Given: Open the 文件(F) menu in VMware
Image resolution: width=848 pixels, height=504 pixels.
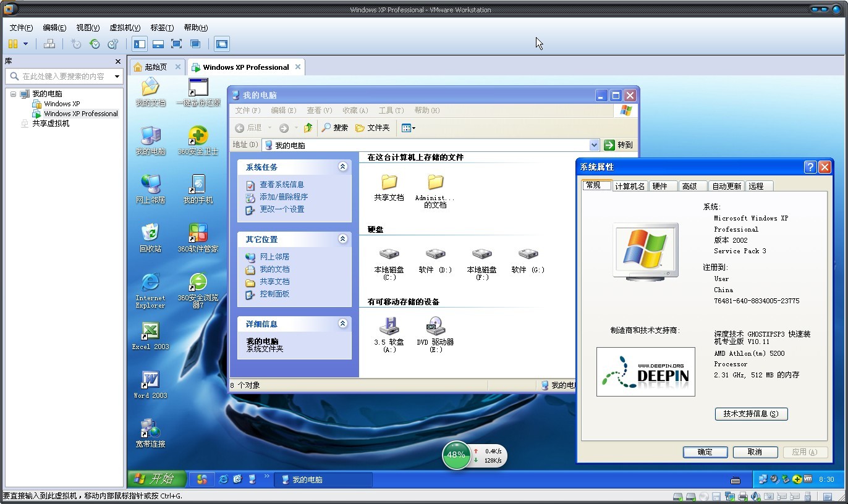Looking at the screenshot, I should click(x=21, y=28).
